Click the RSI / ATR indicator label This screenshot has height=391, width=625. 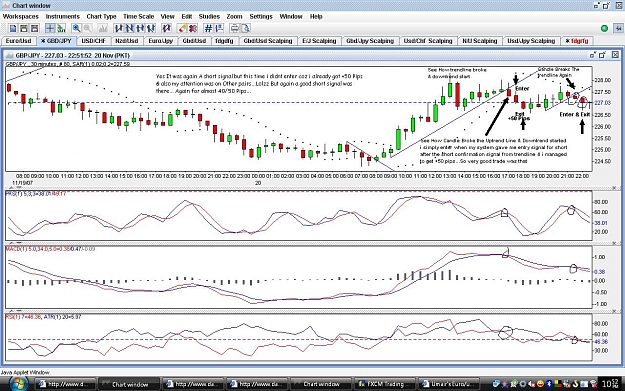43,317
